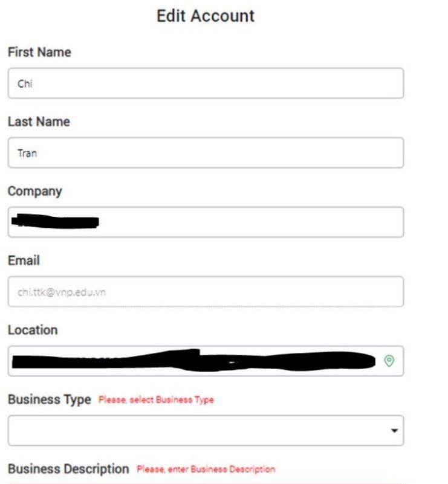Click the "Last Name" label
The width and height of the screenshot is (448, 484).
pos(38,122)
